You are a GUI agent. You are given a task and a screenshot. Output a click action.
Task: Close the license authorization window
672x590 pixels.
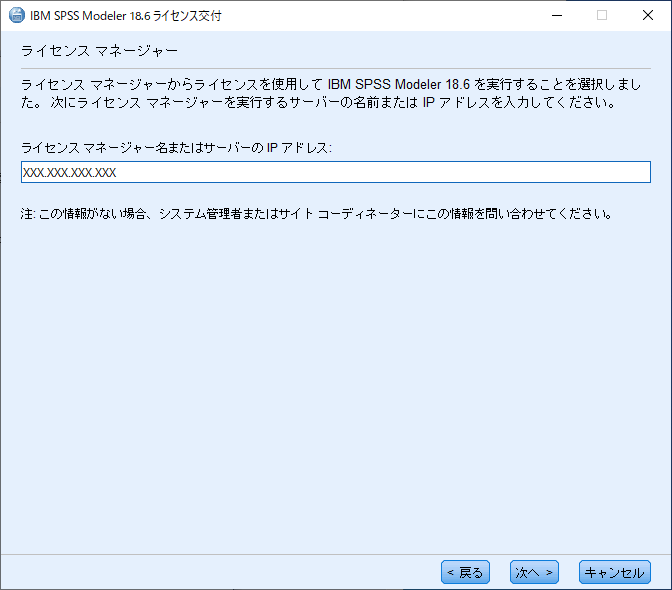(648, 15)
